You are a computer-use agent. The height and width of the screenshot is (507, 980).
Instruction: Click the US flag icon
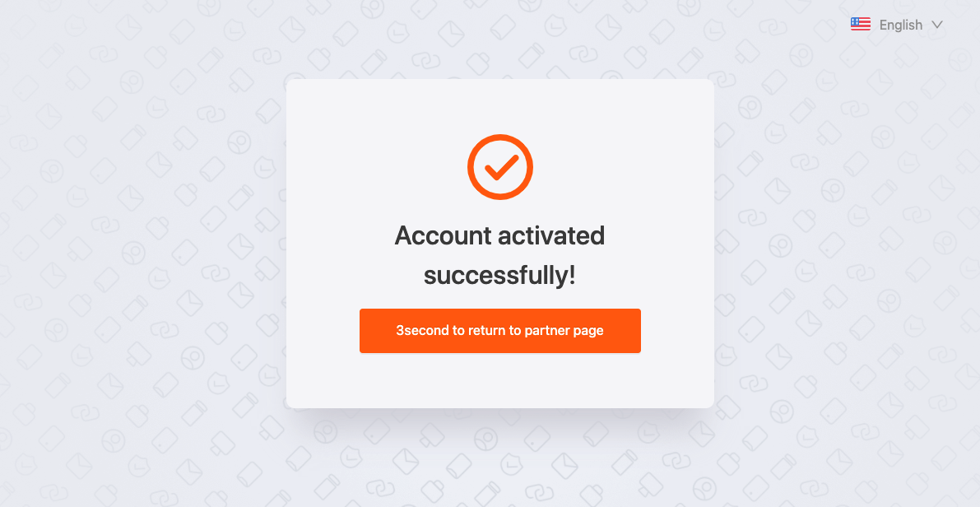pos(860,25)
